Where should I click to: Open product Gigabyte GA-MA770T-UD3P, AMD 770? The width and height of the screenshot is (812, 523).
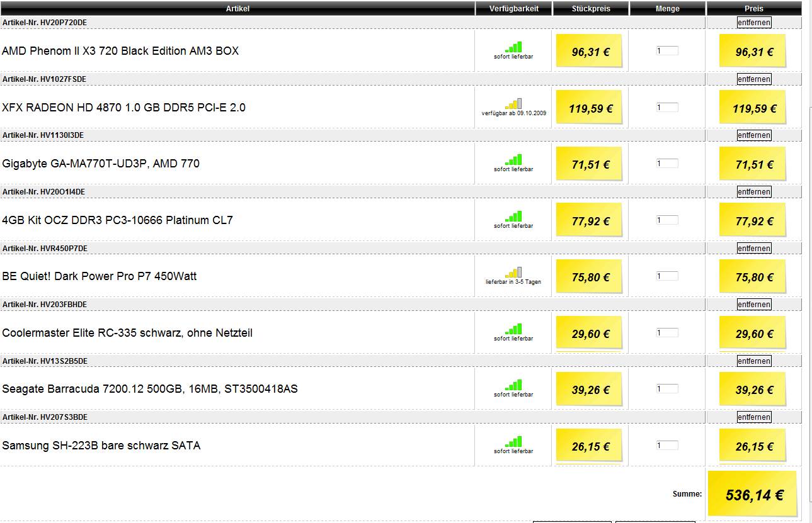click(x=101, y=164)
